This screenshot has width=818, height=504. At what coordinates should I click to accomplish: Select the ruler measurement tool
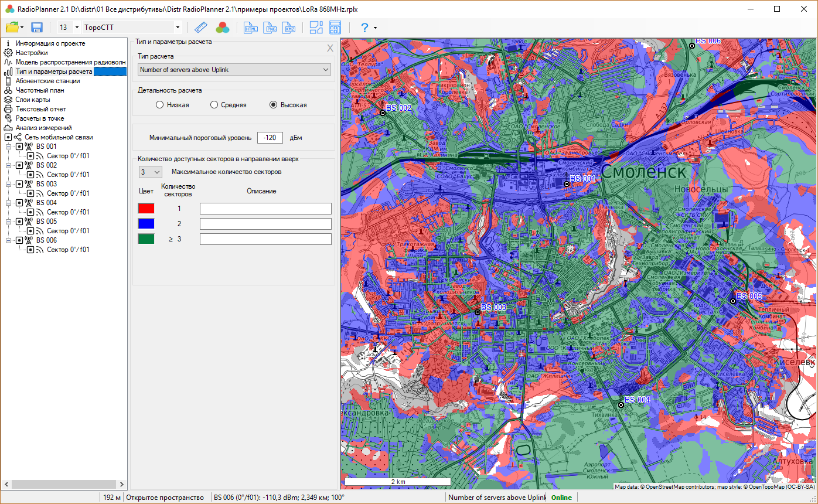(201, 28)
